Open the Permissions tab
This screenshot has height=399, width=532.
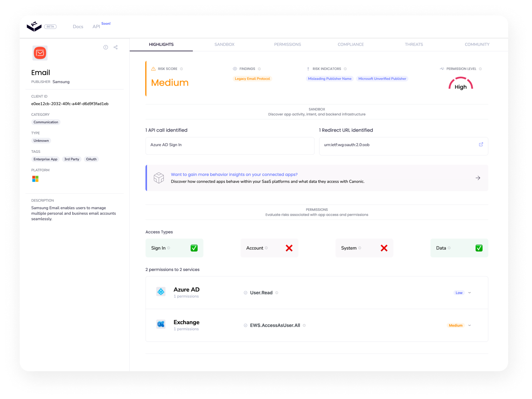(287, 44)
